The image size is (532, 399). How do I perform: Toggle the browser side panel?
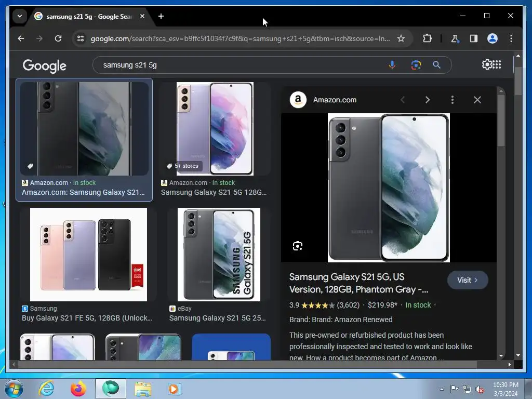(474, 38)
